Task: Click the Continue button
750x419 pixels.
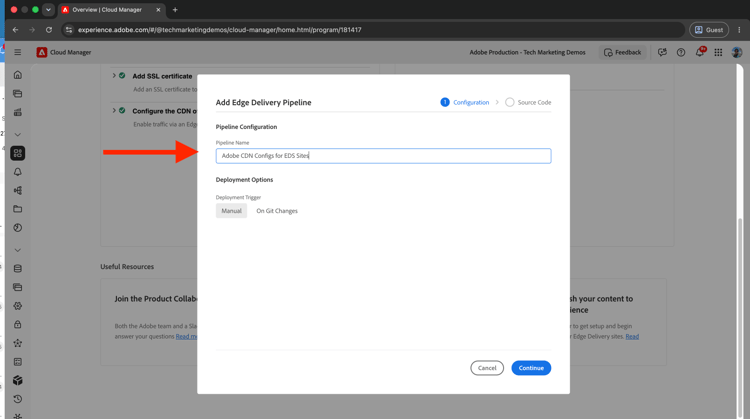Action: pos(531,368)
